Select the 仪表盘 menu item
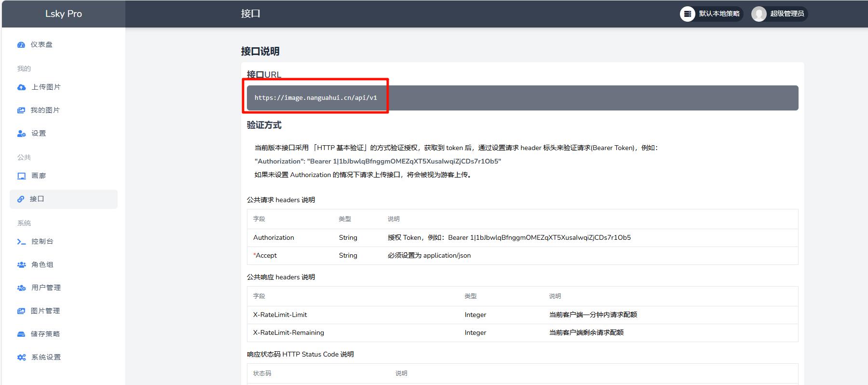868x385 pixels. [x=41, y=45]
